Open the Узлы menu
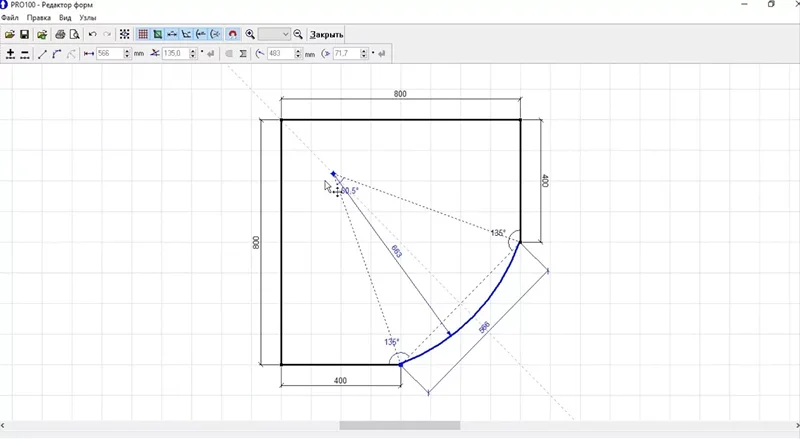Viewport: 800px width, 439px height. (x=88, y=18)
